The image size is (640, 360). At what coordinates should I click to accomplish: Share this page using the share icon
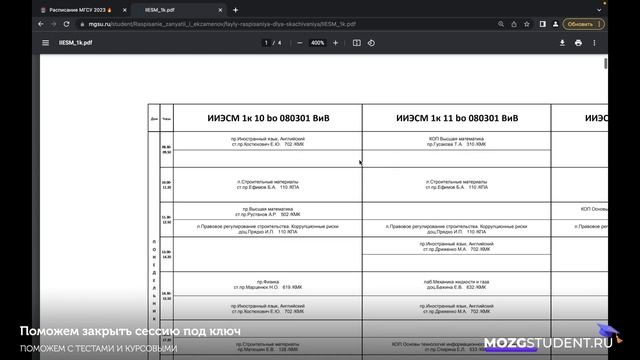513,24
